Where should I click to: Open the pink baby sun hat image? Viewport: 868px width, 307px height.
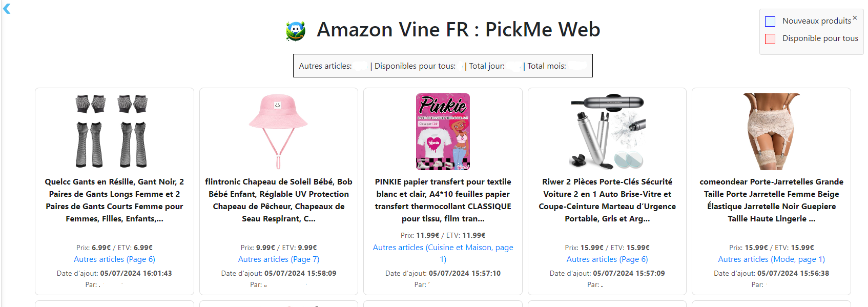pyautogui.click(x=278, y=131)
